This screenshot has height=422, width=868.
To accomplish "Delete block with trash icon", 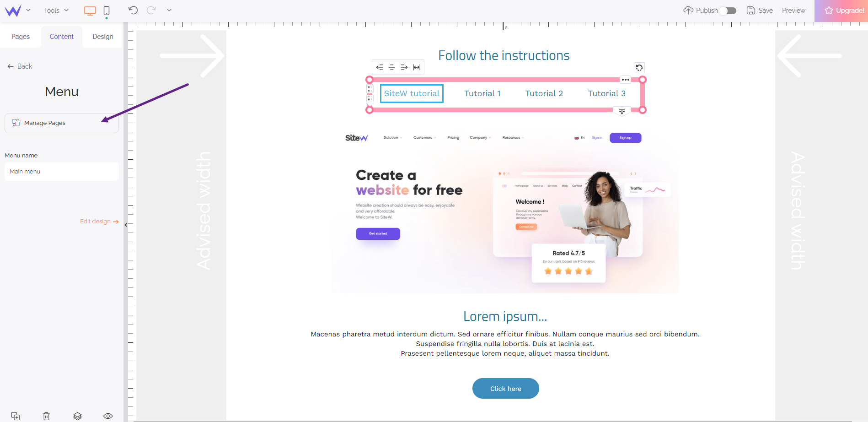I will point(46,416).
